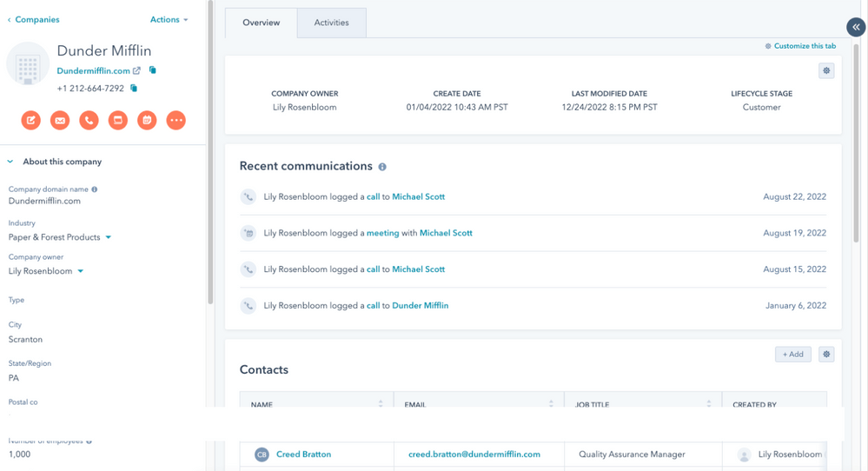Open more actions with the orange ellipsis icon
Image resolution: width=868 pixels, height=471 pixels.
coord(176,120)
